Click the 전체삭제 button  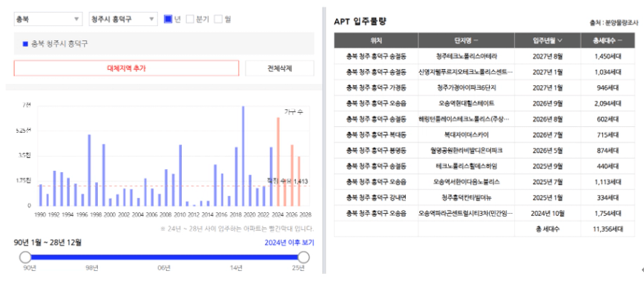coord(280,68)
